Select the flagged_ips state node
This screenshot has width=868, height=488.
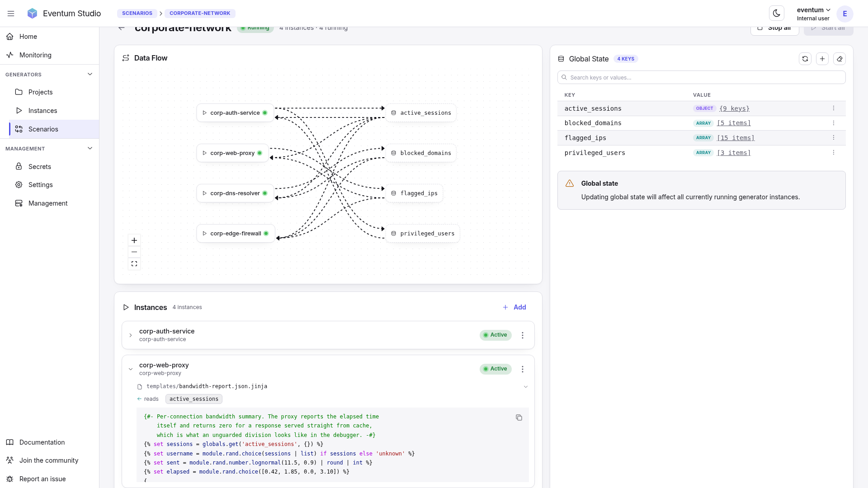coord(414,193)
